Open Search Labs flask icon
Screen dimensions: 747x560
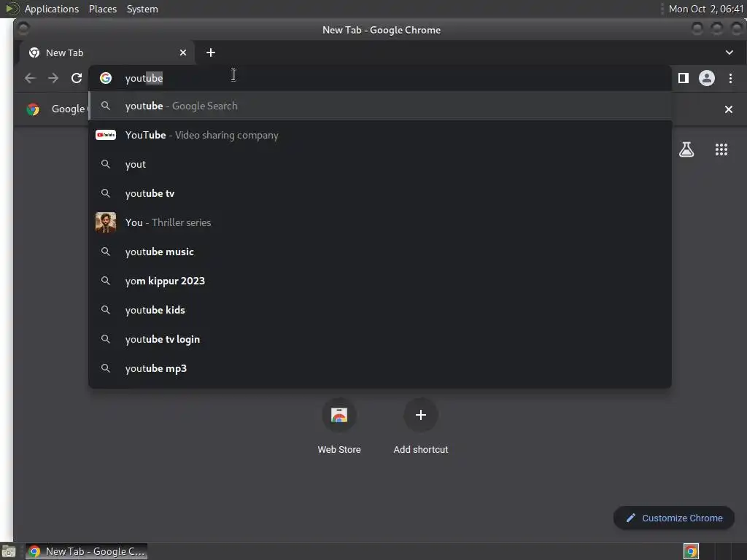[x=686, y=149]
